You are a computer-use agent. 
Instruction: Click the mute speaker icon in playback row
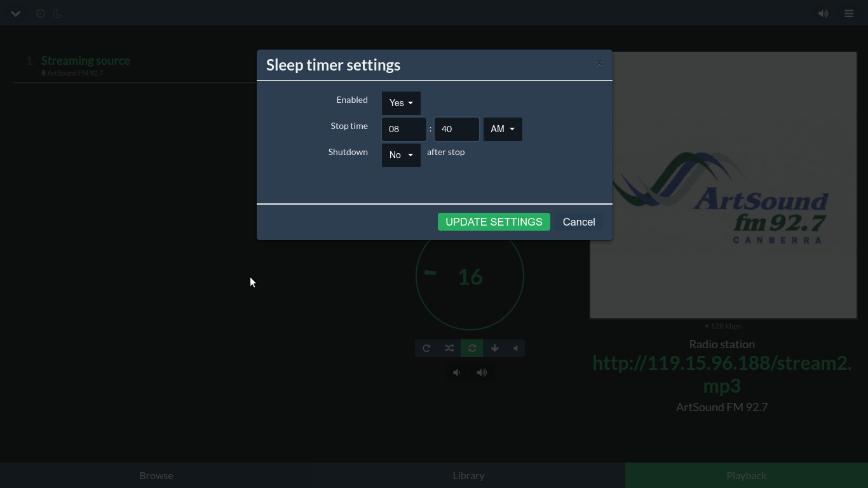[515, 348]
